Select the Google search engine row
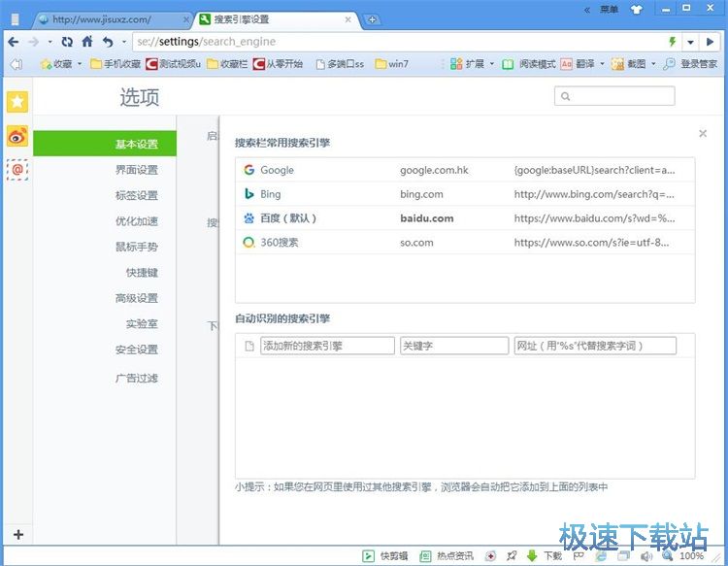Viewport: 728px width, 566px height. coord(464,170)
